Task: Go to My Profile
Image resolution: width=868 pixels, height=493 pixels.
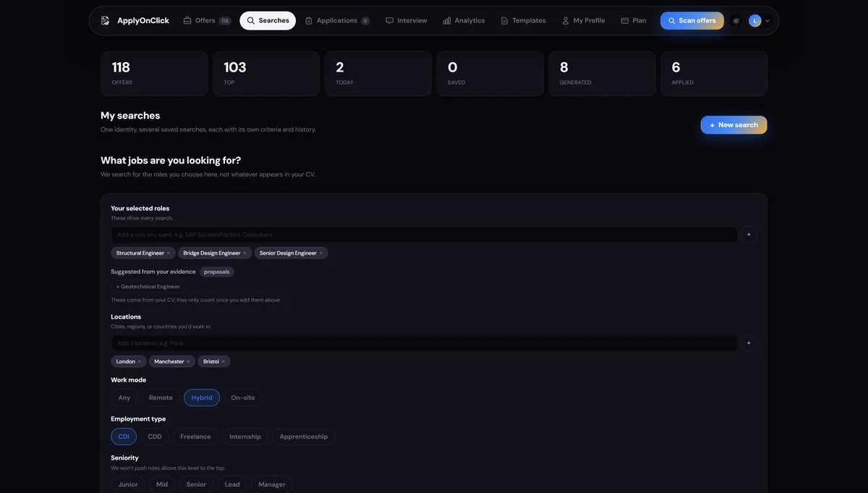Action: pyautogui.click(x=583, y=21)
